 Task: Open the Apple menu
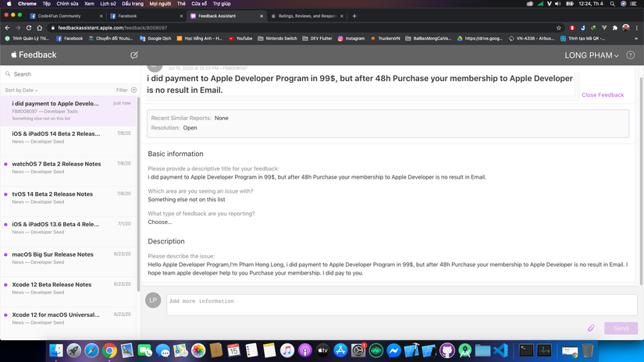(9, 4)
